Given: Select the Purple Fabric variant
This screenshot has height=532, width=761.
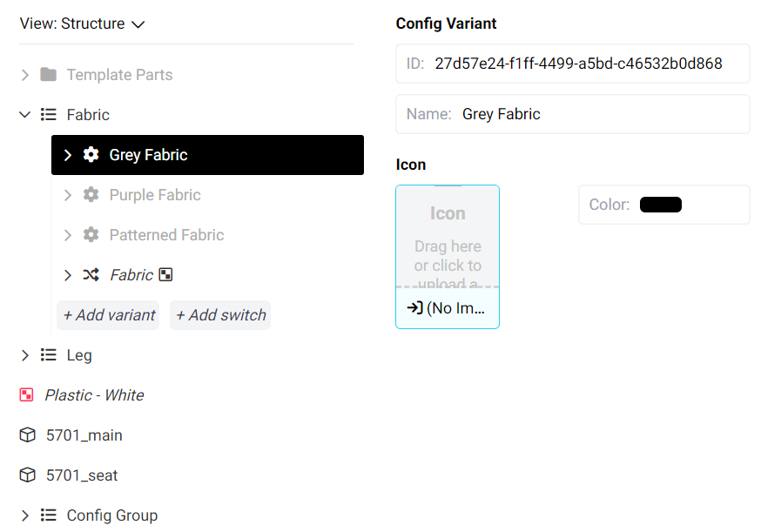Looking at the screenshot, I should click(x=155, y=195).
